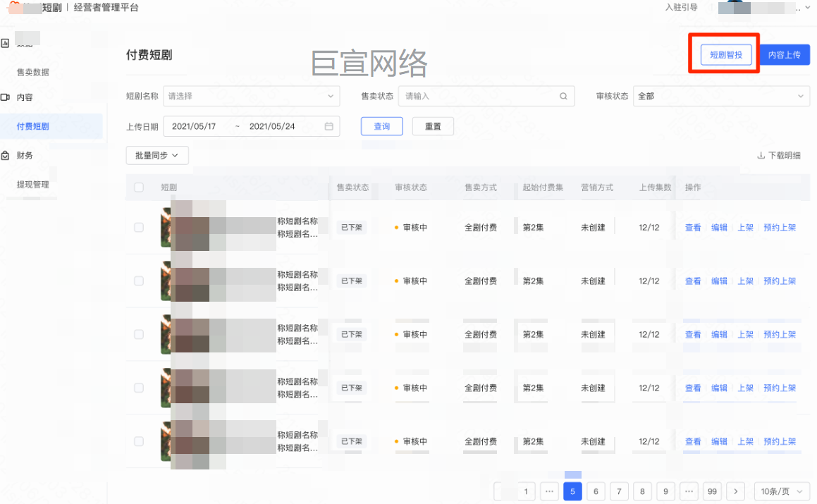The image size is (817, 504).
Task: Select 提现管理 under 财务 in the sidebar
Action: 32,183
